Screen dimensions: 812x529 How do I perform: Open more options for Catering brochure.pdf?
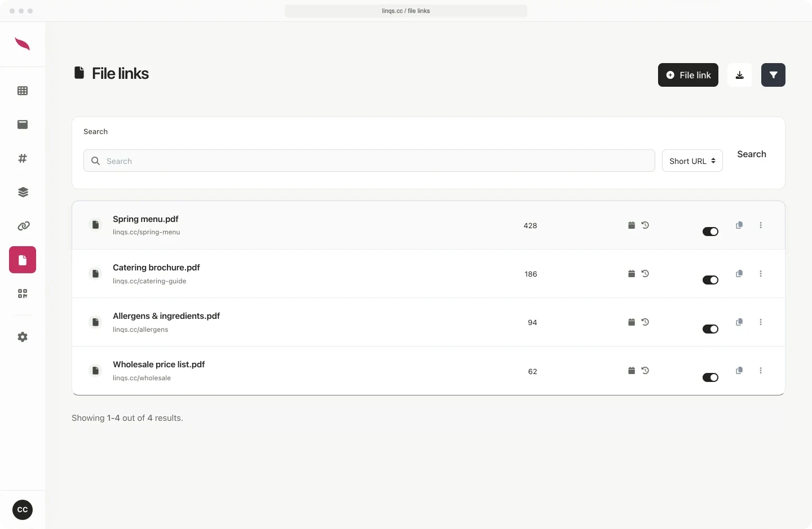[761, 274]
